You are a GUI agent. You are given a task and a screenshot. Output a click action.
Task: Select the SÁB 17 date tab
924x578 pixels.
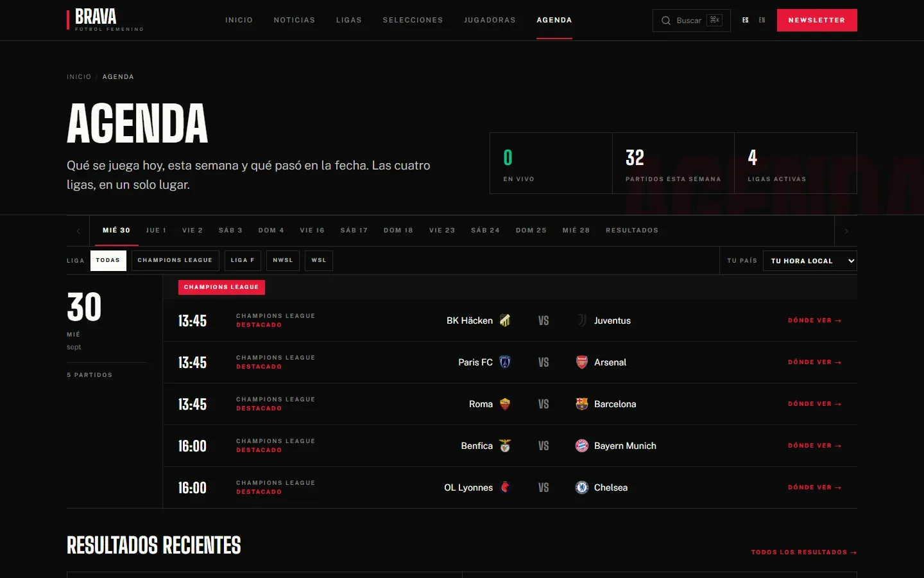pyautogui.click(x=354, y=231)
